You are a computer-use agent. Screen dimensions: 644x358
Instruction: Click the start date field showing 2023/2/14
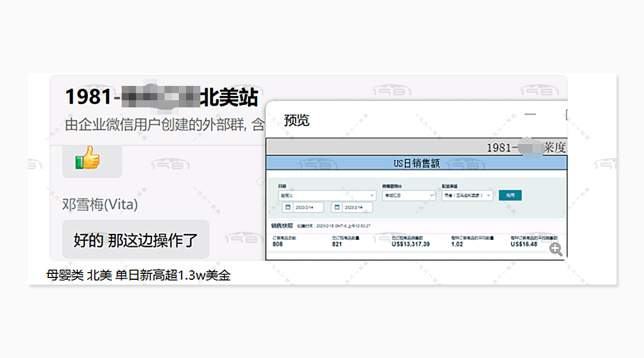pos(306,208)
